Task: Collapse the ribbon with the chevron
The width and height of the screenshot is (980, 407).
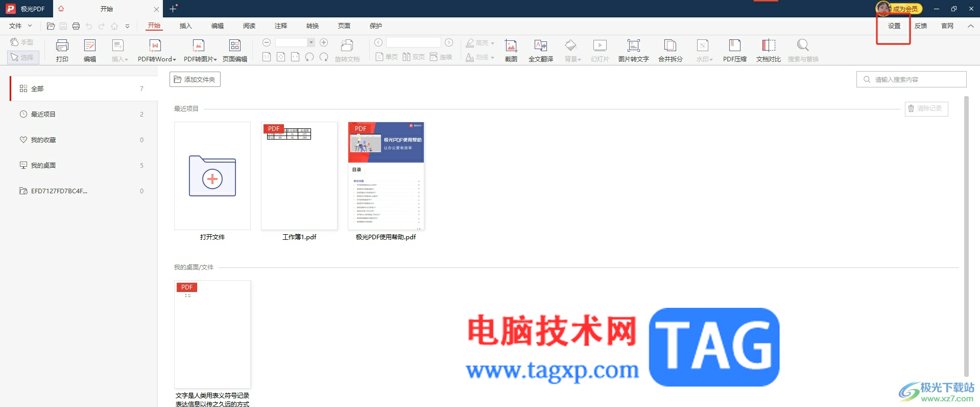Action: click(x=970, y=26)
